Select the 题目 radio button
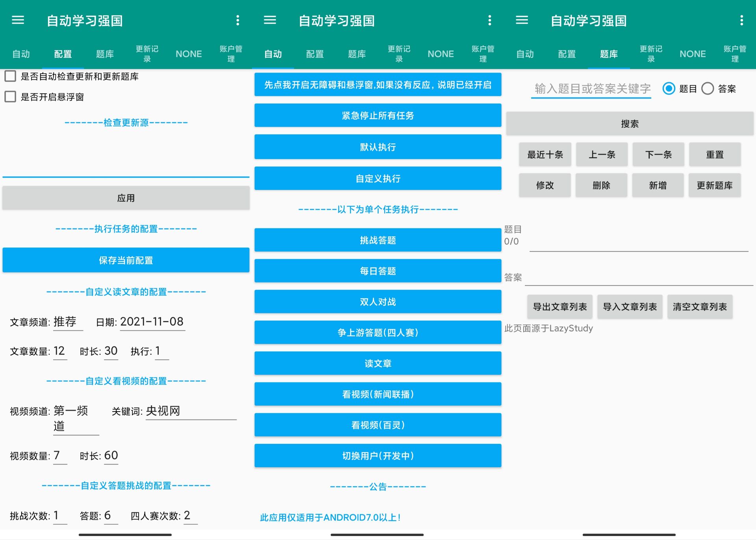 click(669, 89)
